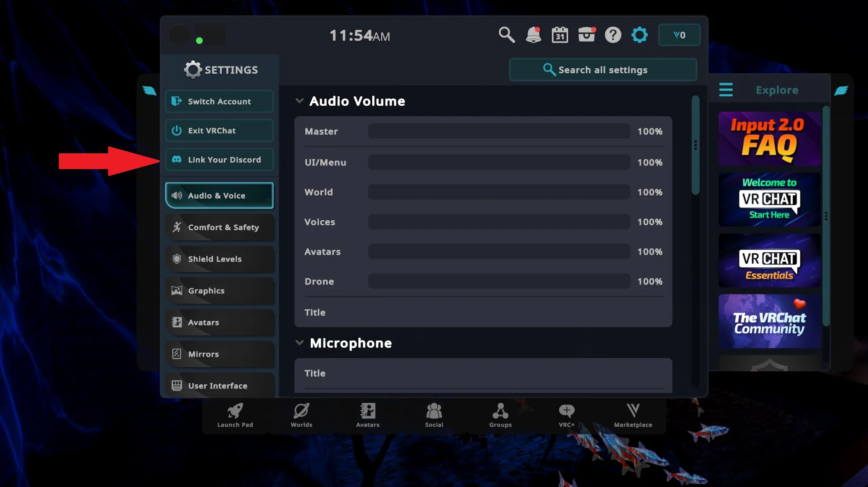Open Welcome to VRChat Start Here thumbnail

769,199
